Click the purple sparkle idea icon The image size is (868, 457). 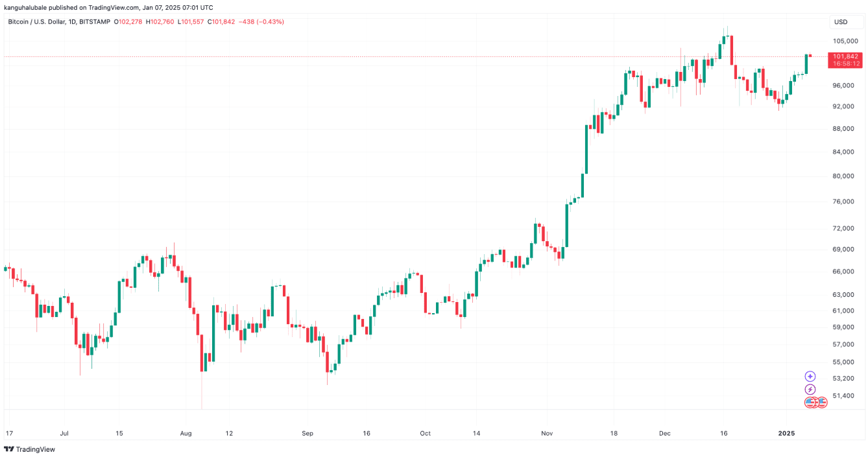(810, 377)
